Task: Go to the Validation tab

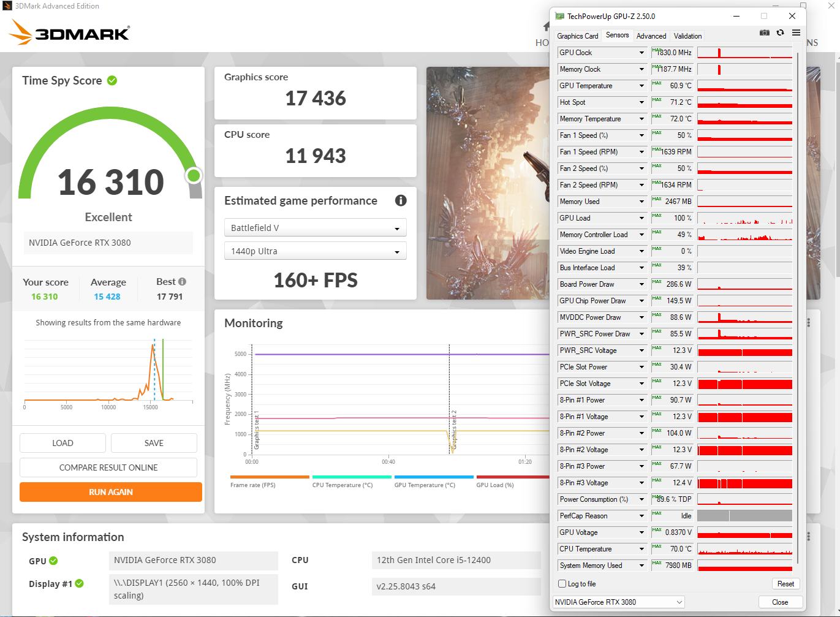Action: pos(688,36)
